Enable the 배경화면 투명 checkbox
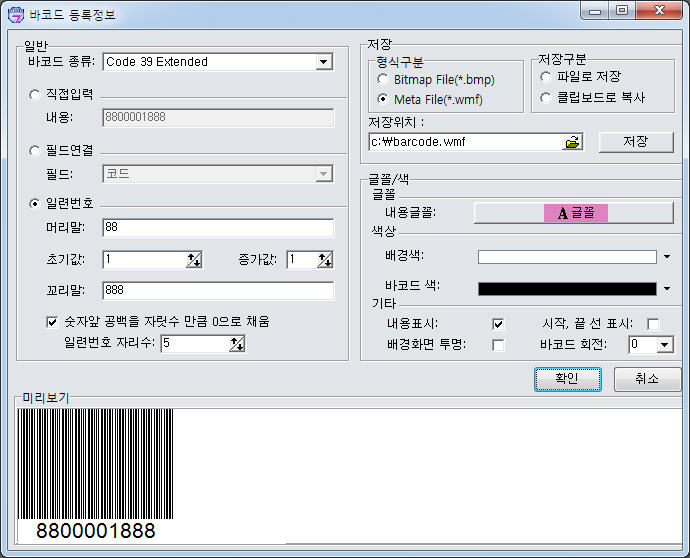The image size is (690, 558). pyautogui.click(x=498, y=345)
